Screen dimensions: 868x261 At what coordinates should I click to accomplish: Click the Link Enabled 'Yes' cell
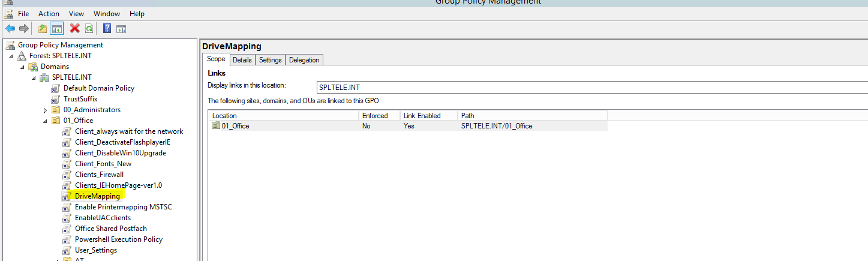pos(409,126)
